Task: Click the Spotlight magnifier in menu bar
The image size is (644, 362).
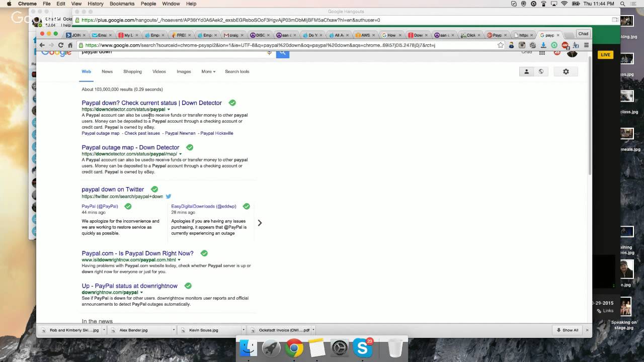Action: click(x=622, y=4)
